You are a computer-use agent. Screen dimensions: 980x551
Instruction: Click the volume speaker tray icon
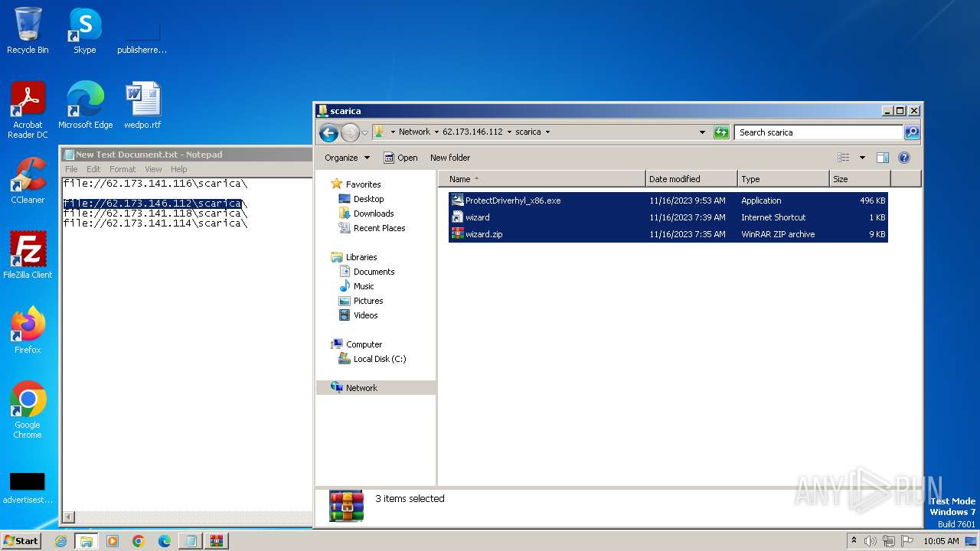tap(870, 541)
